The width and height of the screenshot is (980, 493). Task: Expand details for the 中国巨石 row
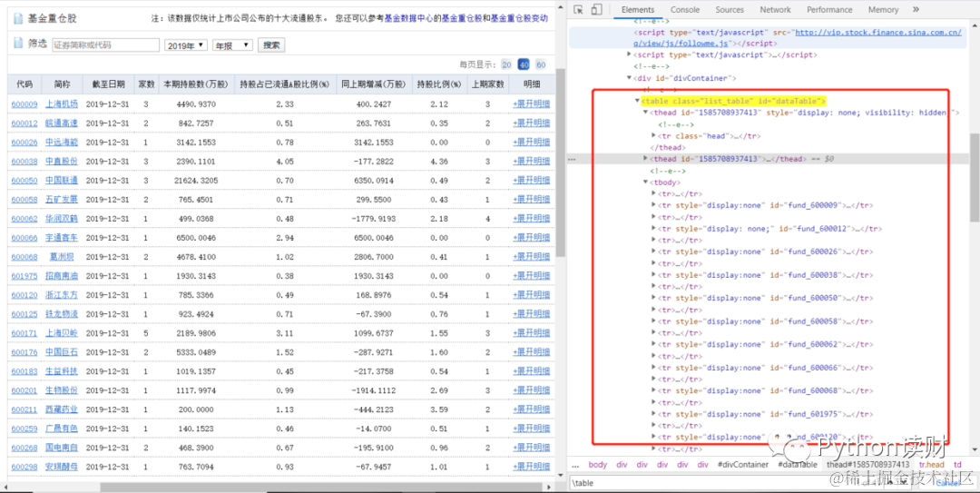531,352
